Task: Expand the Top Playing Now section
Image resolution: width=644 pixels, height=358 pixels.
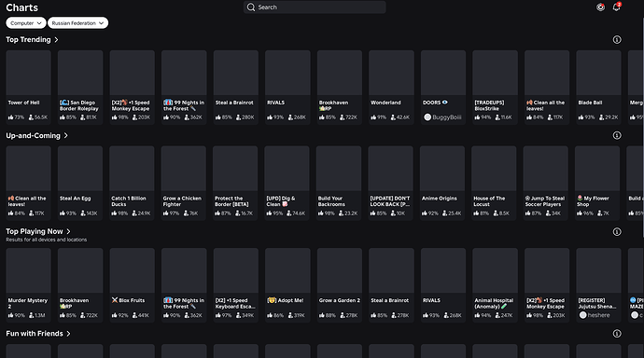Action: (x=38, y=231)
